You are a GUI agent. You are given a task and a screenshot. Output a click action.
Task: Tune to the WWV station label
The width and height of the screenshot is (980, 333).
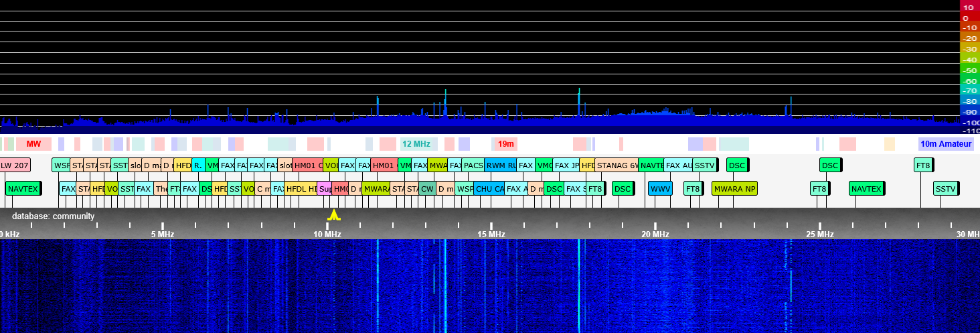(660, 189)
